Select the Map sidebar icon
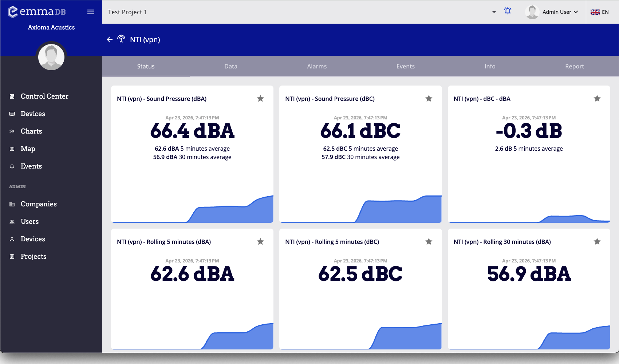Viewport: 619px width, 364px height. (12, 149)
